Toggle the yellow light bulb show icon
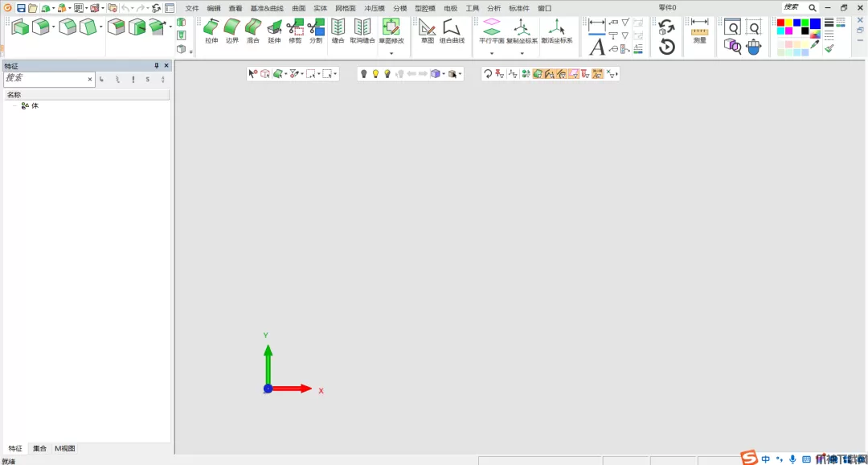The image size is (868, 465). 375,74
